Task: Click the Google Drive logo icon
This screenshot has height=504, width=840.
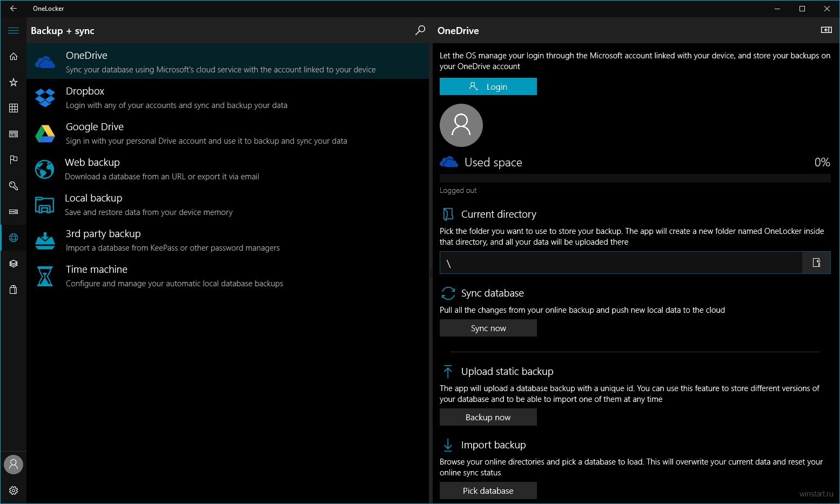Action: pyautogui.click(x=45, y=133)
